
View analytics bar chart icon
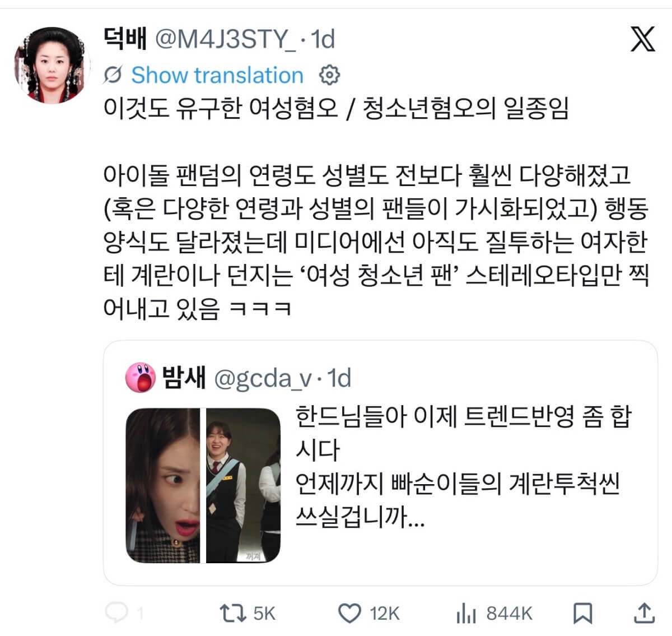click(466, 613)
